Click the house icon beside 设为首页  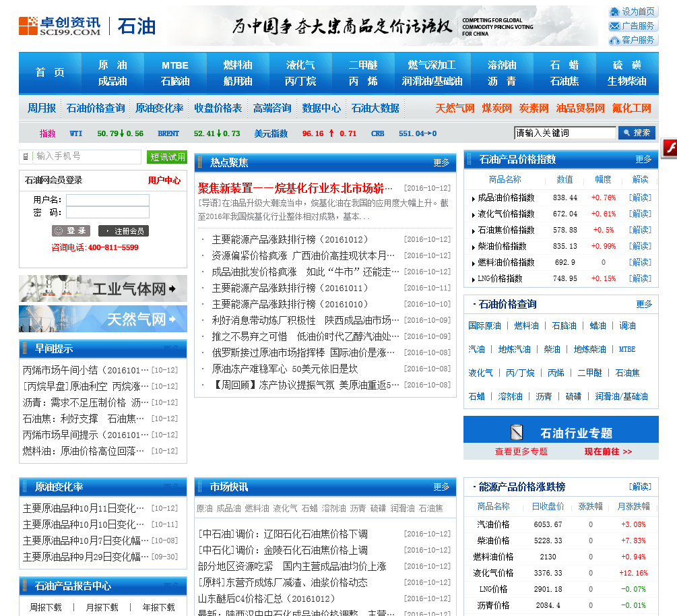point(614,11)
